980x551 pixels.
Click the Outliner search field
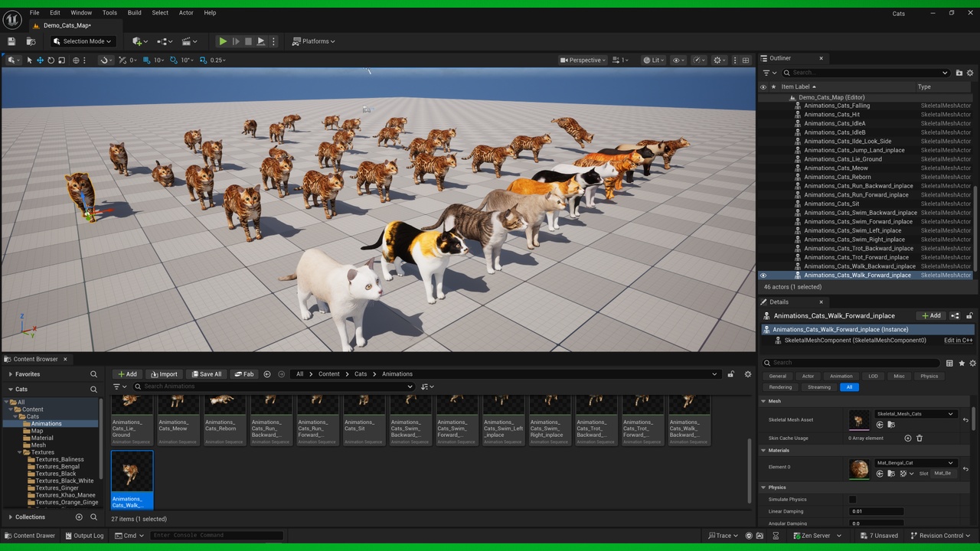click(x=865, y=73)
